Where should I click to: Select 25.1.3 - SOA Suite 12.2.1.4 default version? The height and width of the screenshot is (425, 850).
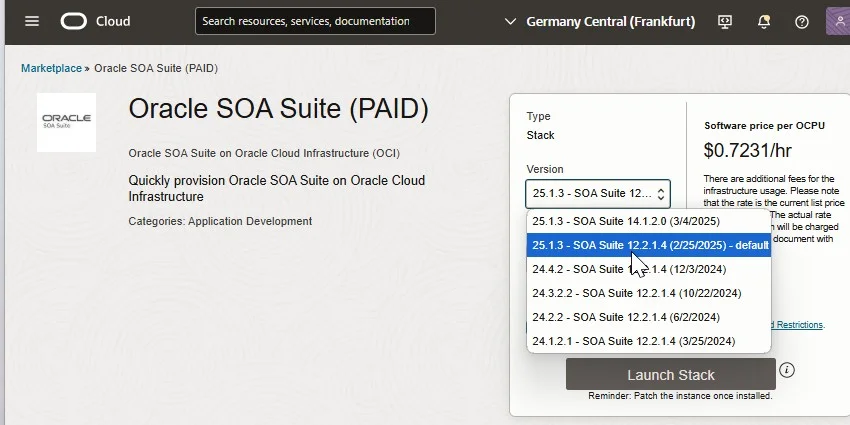pos(648,245)
